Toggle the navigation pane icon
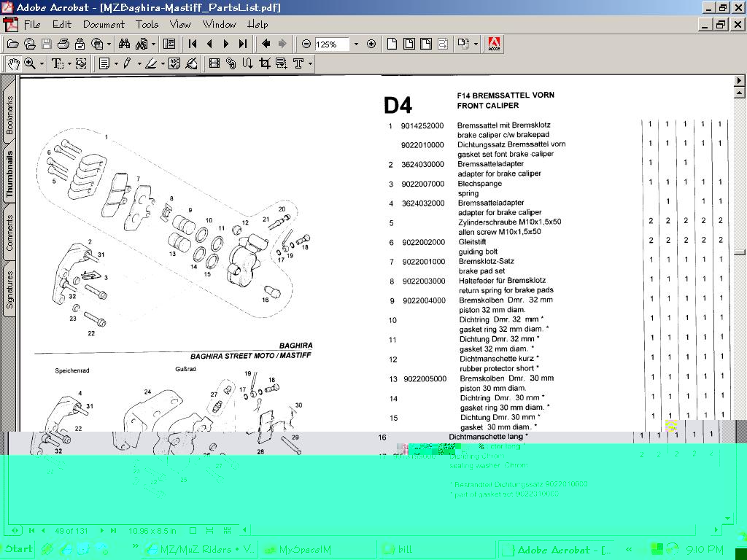Image resolution: width=747 pixels, height=560 pixels. pyautogui.click(x=169, y=44)
